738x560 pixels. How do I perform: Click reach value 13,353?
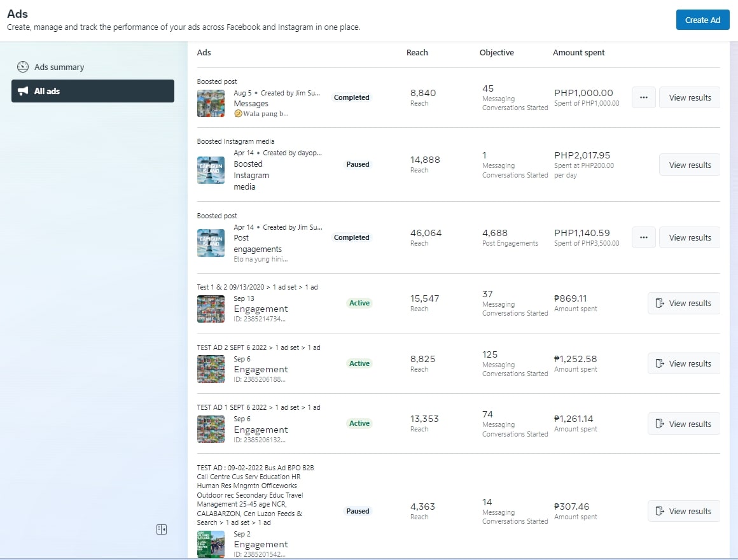tap(424, 418)
